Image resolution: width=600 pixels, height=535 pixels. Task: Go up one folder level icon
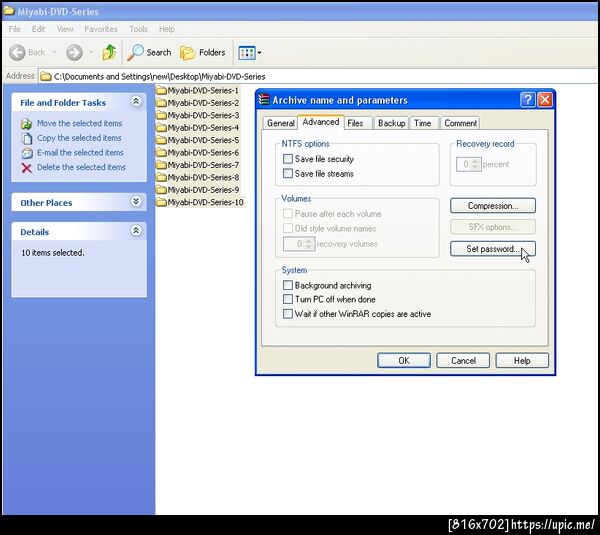[x=109, y=52]
